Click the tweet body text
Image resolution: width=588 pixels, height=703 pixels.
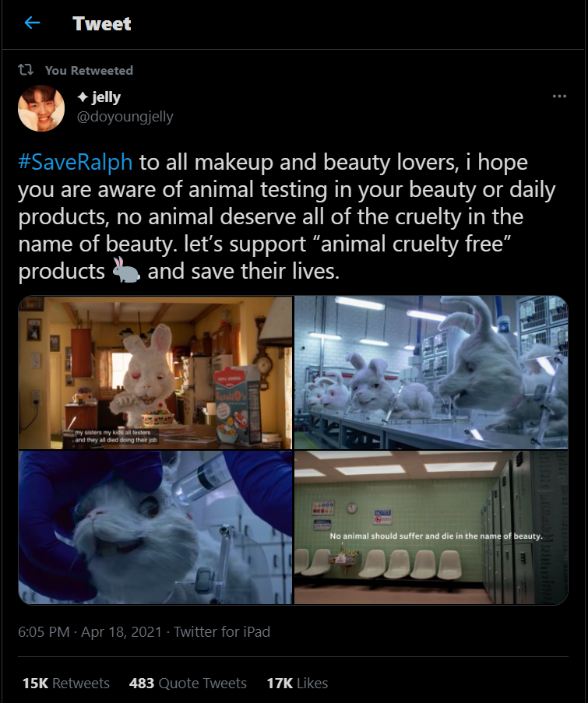pos(287,216)
